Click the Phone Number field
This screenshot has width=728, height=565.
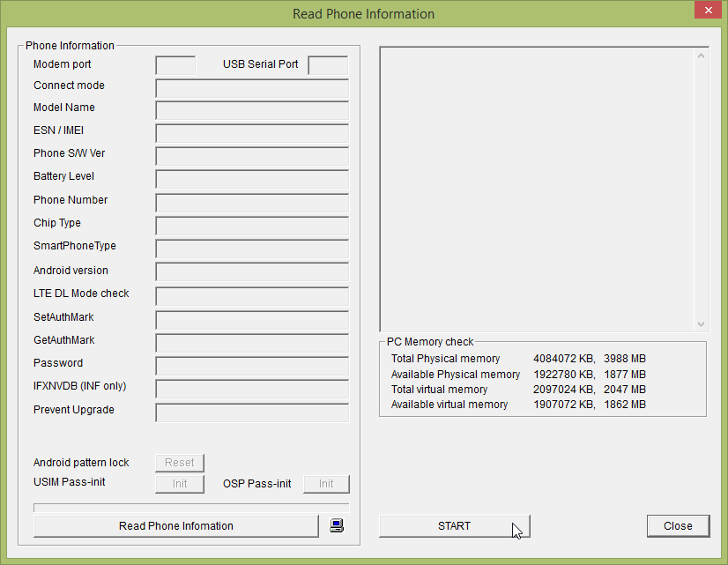252,203
